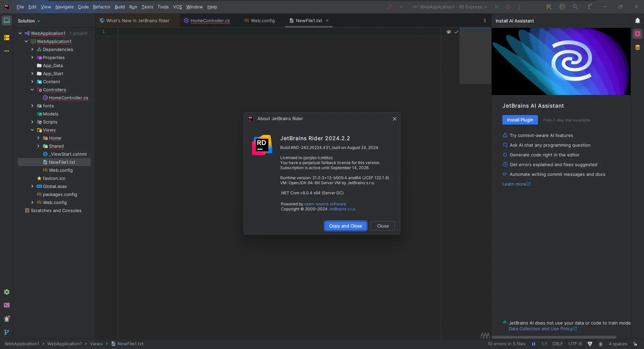
Task: Open the open-source software link
Action: [325, 204]
